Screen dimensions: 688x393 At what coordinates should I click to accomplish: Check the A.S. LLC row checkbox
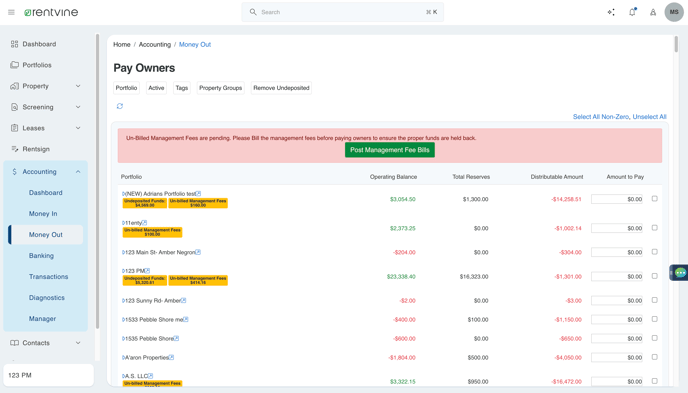tap(655, 381)
